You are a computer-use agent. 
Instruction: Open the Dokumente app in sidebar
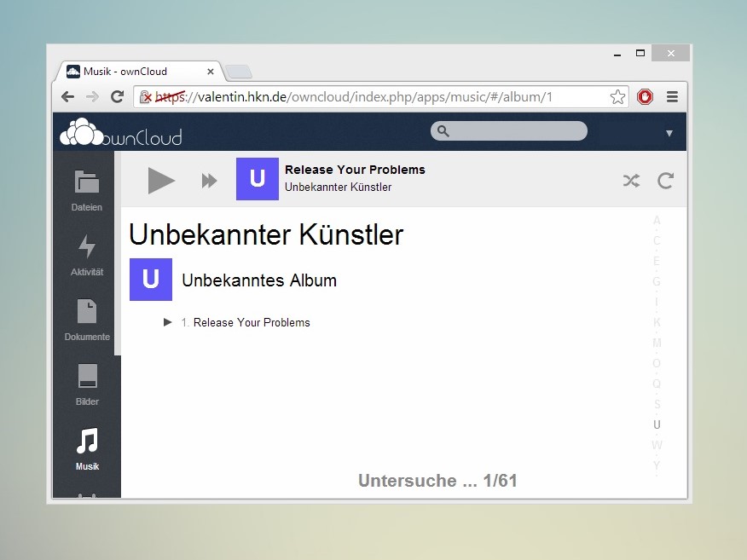pyautogui.click(x=87, y=320)
